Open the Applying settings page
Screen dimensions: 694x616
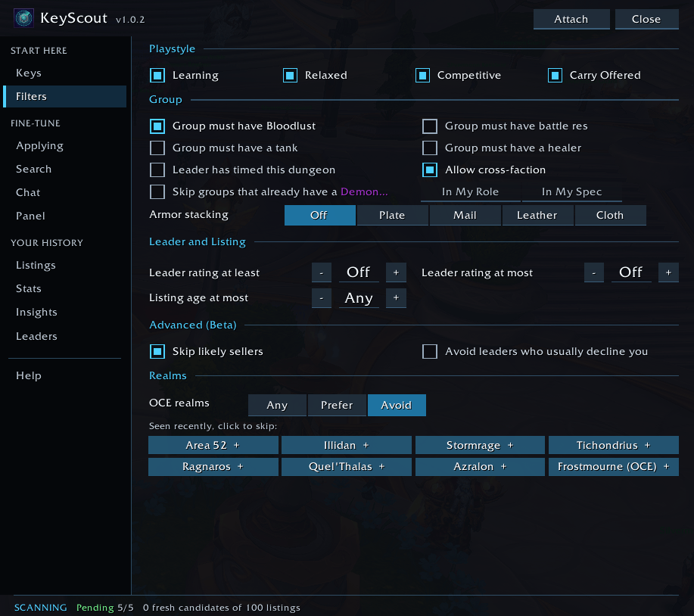tap(64, 145)
